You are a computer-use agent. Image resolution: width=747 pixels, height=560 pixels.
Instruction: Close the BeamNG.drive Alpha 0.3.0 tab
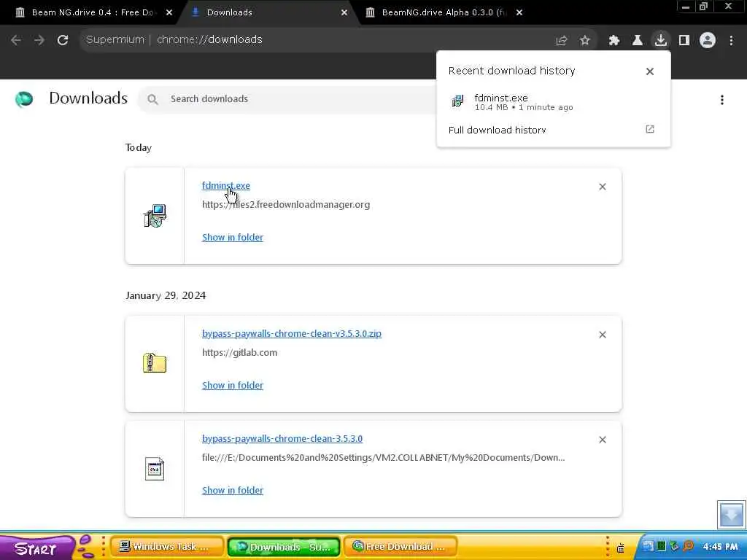(x=519, y=13)
